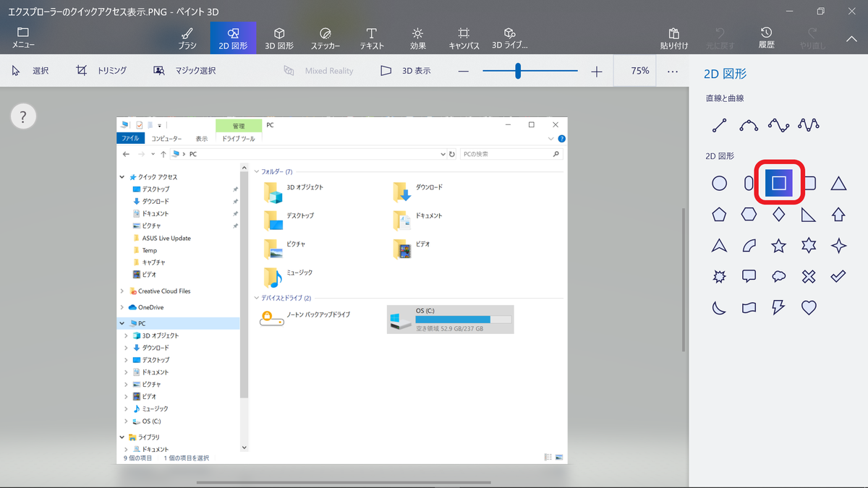Open the 3D ライブラリ tab
The height and width of the screenshot is (488, 868).
510,38
